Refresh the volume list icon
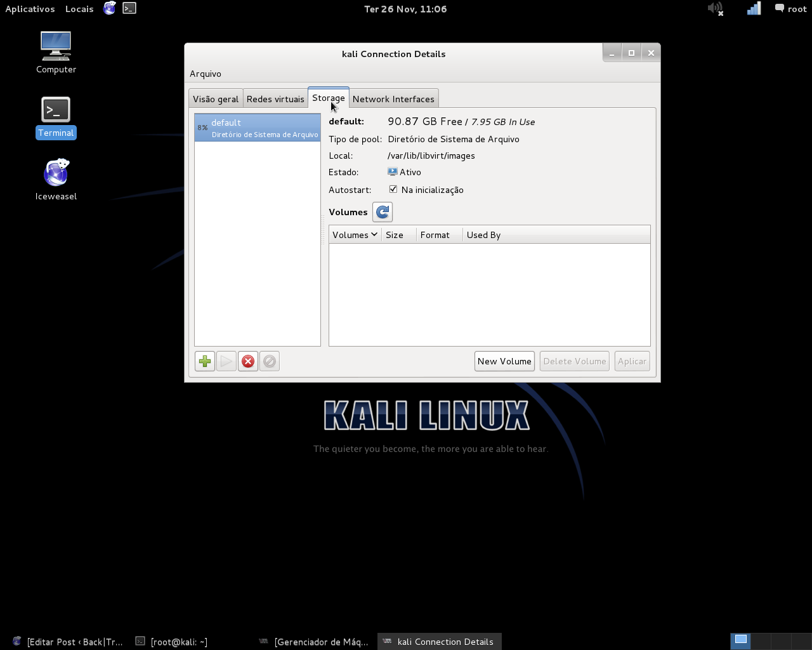 click(x=383, y=212)
